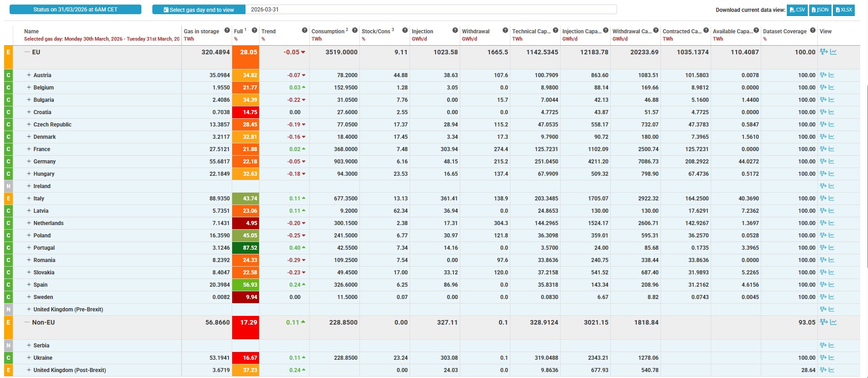Viewport: 868px width, 378px height.
Task: Open the flow diagram view for Italy
Action: click(823, 199)
